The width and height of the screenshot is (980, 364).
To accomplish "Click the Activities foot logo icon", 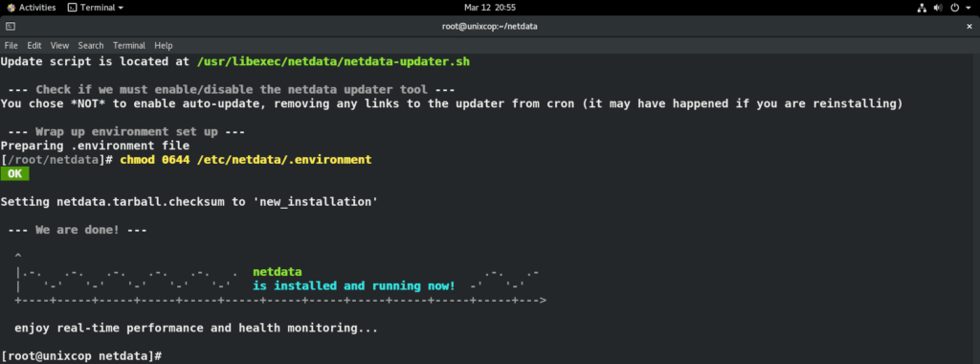I will point(11,8).
